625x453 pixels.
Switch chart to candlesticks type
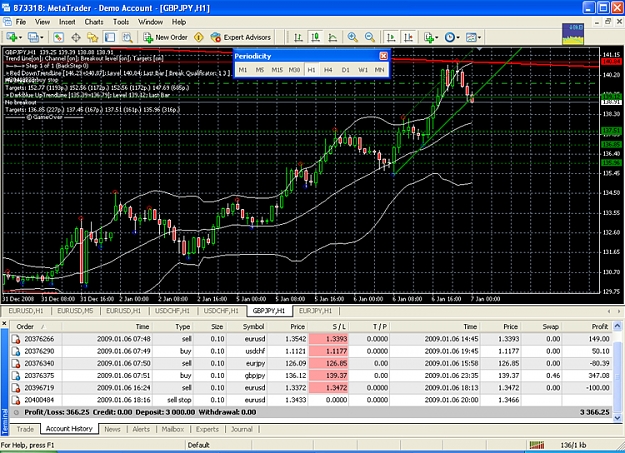[315, 37]
